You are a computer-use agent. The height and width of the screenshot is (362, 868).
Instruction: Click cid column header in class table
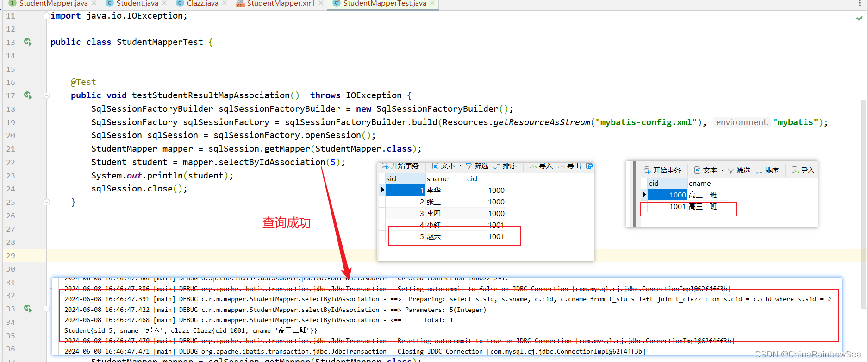(667, 183)
